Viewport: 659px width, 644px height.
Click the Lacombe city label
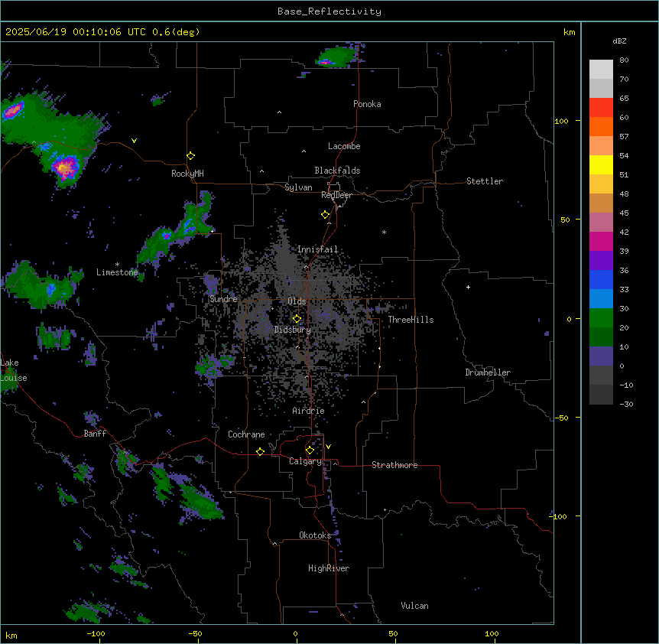(x=344, y=146)
